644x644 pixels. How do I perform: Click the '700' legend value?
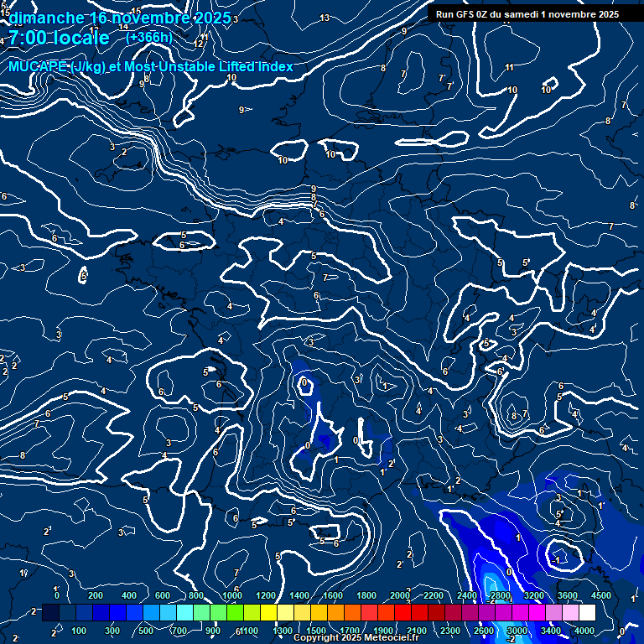[x=179, y=631]
